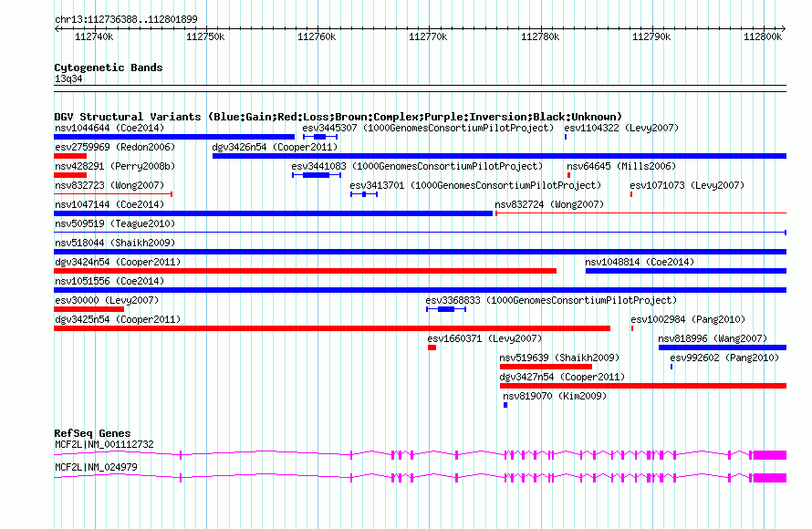Click esv1660371 (Levy2007) label
The height and width of the screenshot is (529, 812).
484,338
